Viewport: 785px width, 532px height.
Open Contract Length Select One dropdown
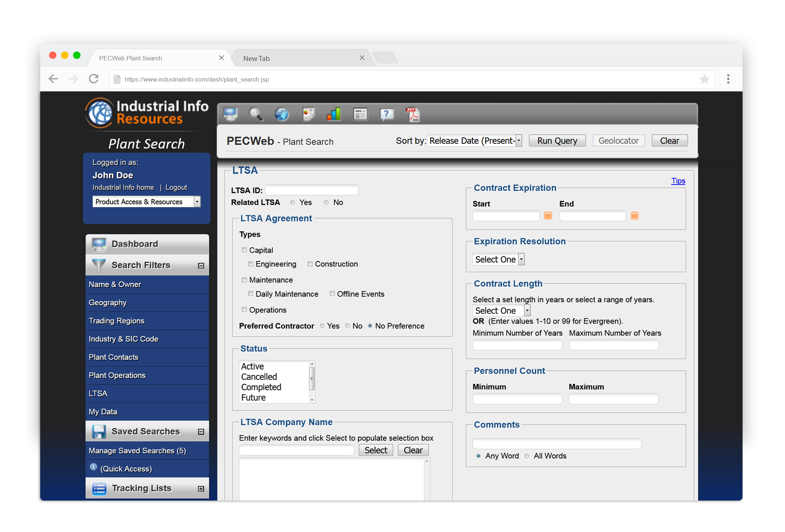click(x=502, y=310)
